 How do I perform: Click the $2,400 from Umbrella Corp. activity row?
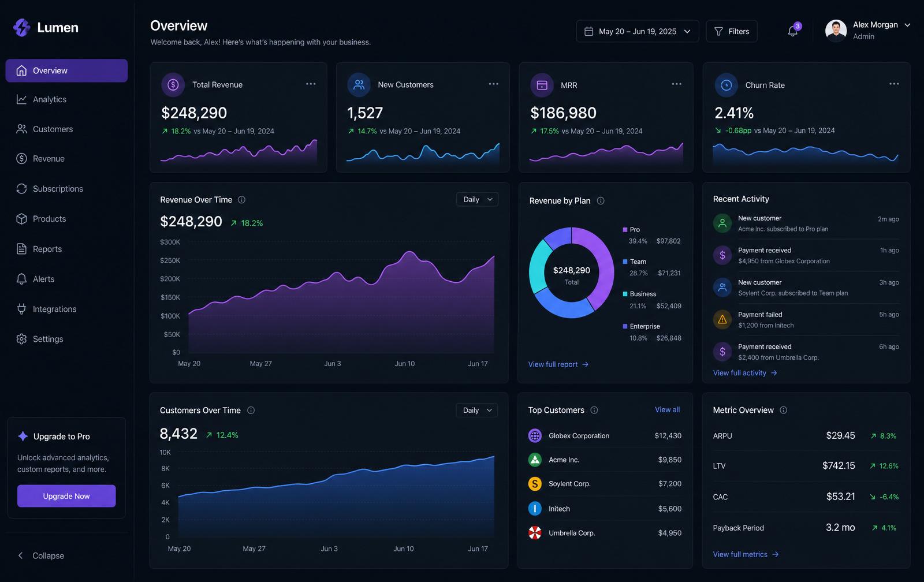tap(806, 352)
